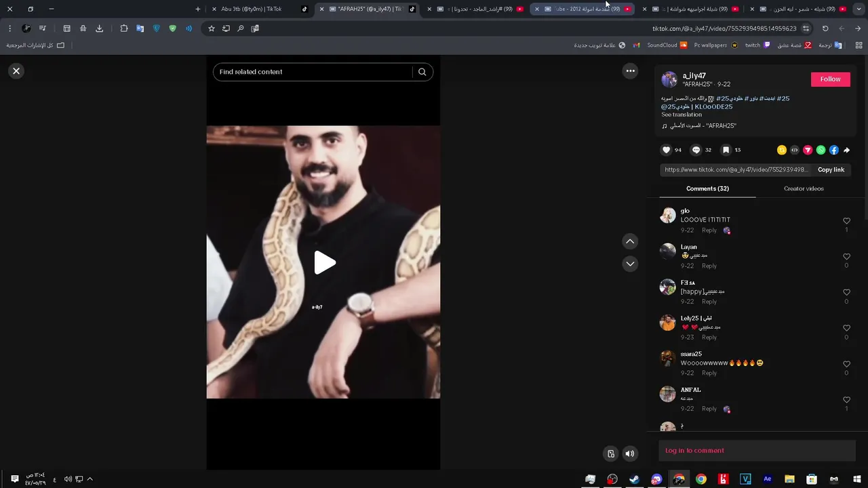Open the tab search dropdown arrow
This screenshot has width=868, height=488.
click(x=858, y=9)
